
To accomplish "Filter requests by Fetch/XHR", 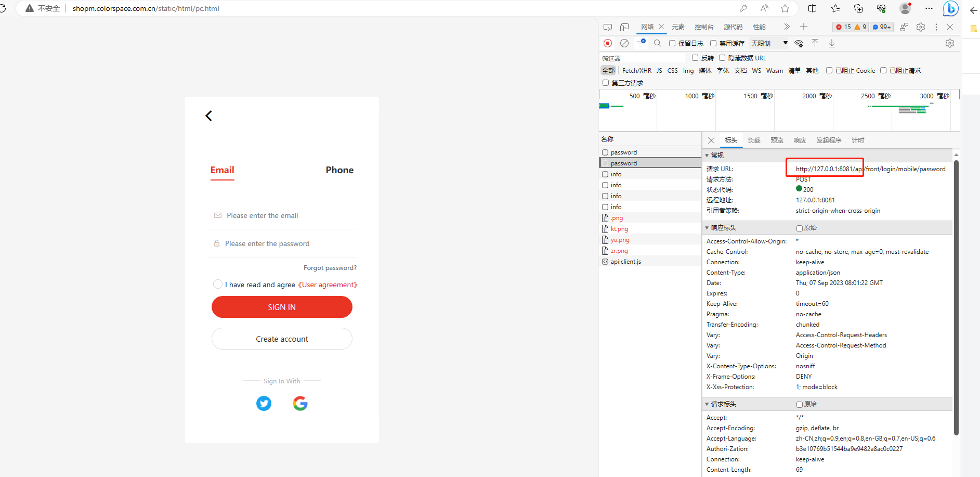I will coord(636,71).
